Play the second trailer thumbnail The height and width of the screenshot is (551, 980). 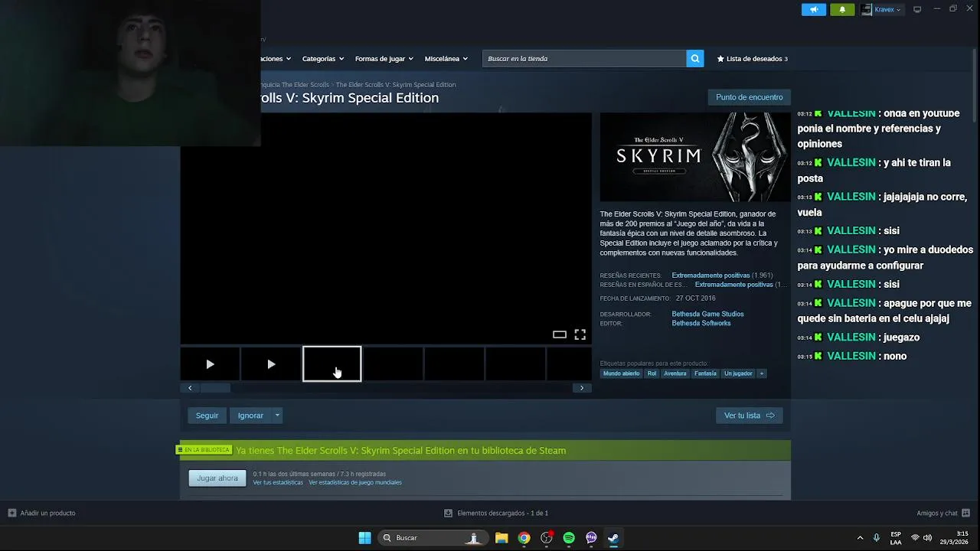point(271,364)
